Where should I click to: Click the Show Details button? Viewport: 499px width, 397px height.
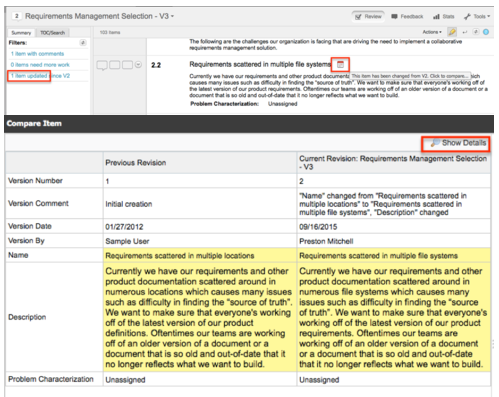(x=459, y=143)
